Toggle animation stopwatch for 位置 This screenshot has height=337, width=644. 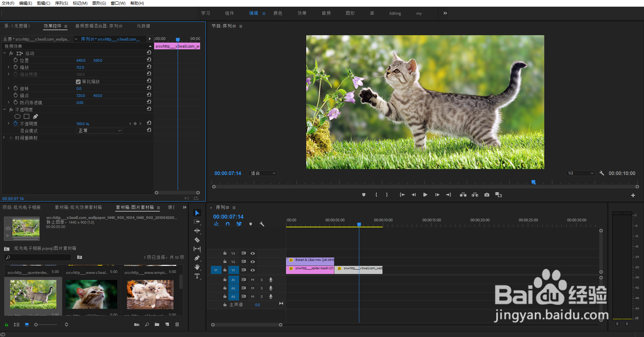coord(15,60)
